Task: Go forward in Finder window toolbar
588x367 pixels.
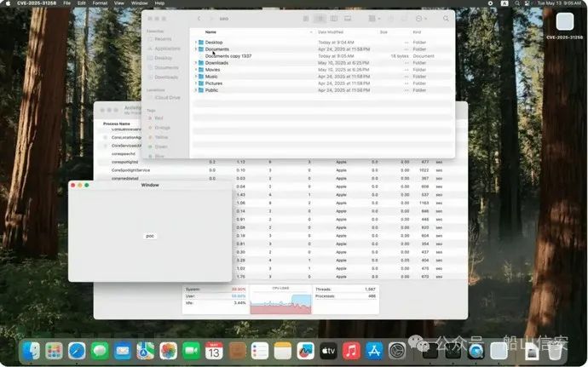Action: click(x=210, y=19)
